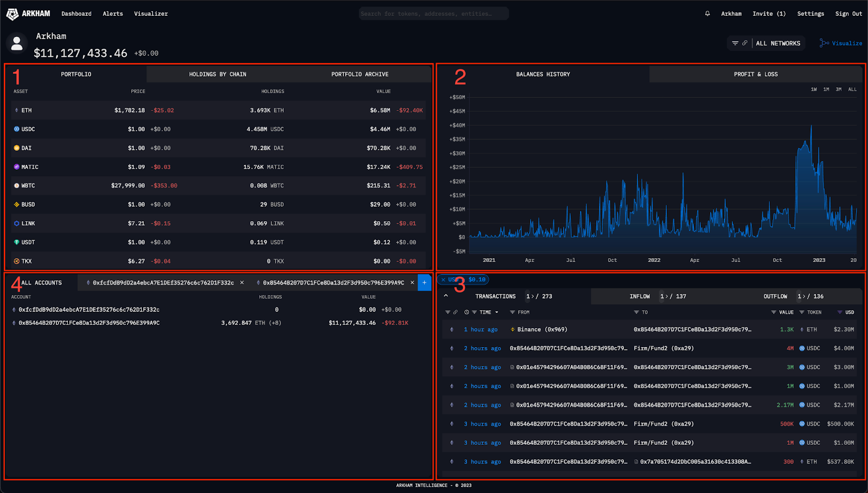
Task: Click the TOKEN column filter icon
Action: [802, 312]
